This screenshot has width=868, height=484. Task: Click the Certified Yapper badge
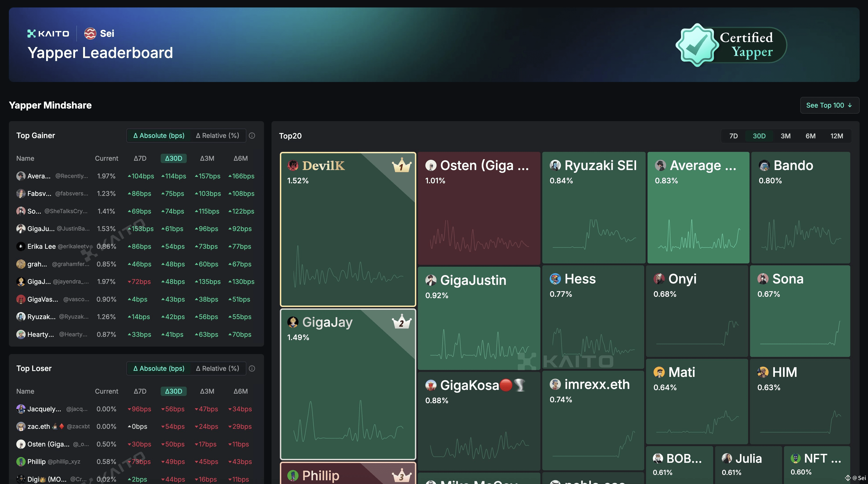(731, 45)
